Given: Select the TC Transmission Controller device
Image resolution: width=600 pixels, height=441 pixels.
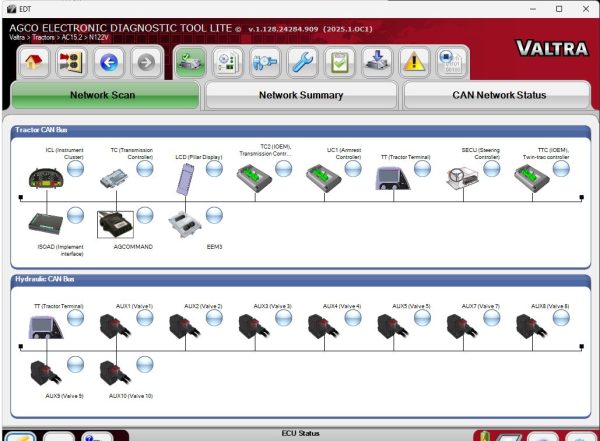Looking at the screenshot, I should [x=114, y=179].
